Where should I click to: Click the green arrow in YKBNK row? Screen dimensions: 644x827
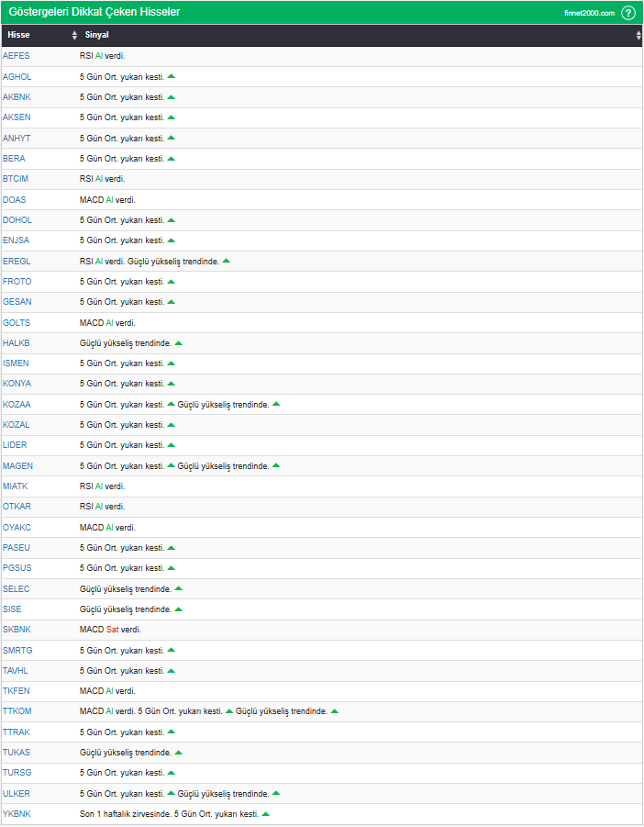(x=266, y=814)
